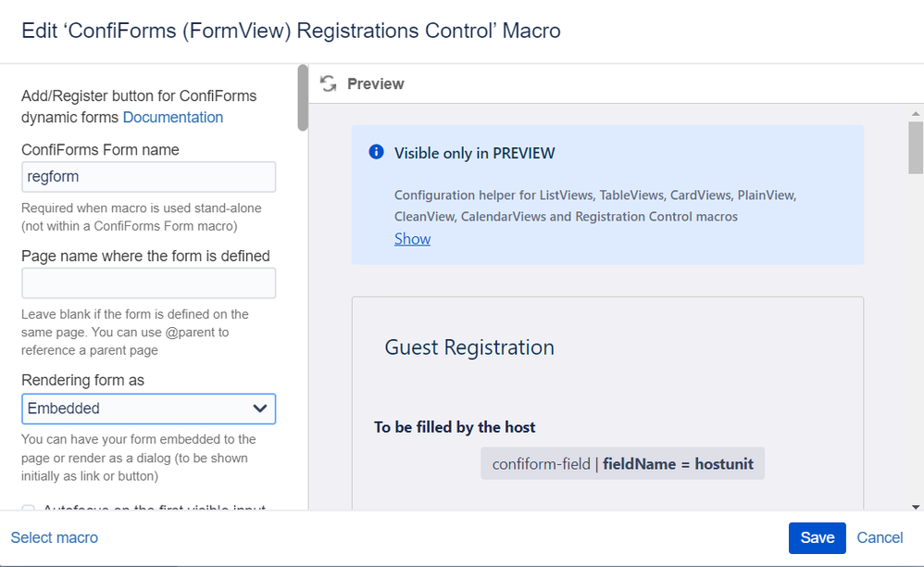Image resolution: width=924 pixels, height=567 pixels.
Task: Click the 'Visible only in PREVIEW' title
Action: coord(474,153)
